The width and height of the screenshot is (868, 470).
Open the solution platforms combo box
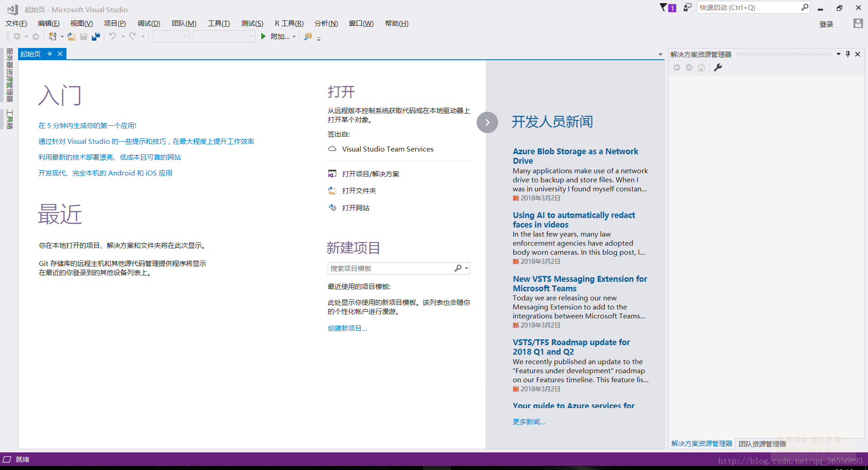(224, 37)
